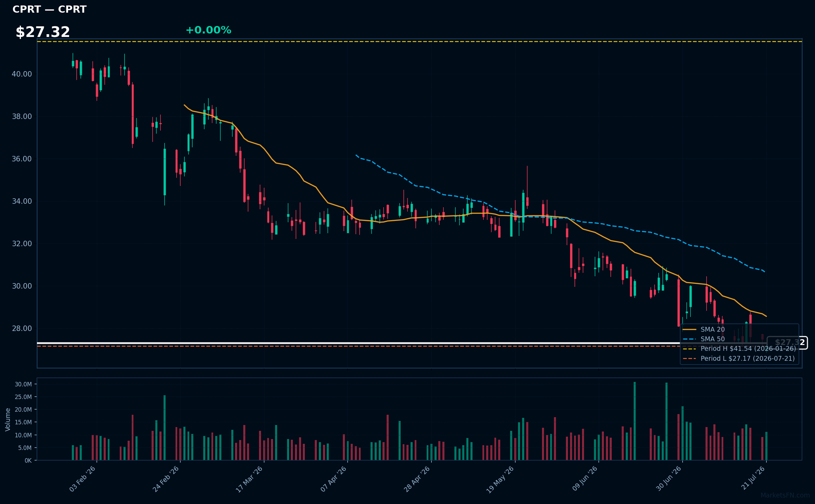815x504 pixels.
Task: Click the 30 Jun '26 date label
Action: point(669,479)
